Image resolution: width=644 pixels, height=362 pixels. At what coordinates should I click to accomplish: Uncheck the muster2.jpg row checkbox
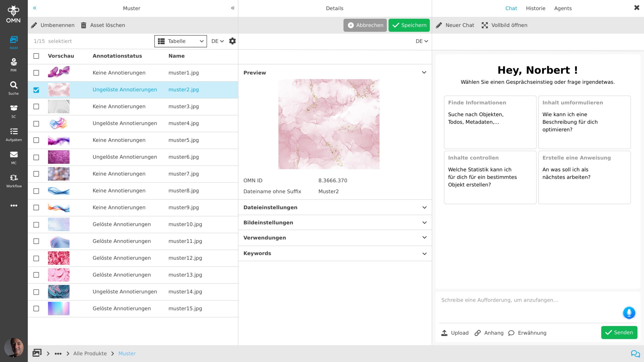[36, 90]
